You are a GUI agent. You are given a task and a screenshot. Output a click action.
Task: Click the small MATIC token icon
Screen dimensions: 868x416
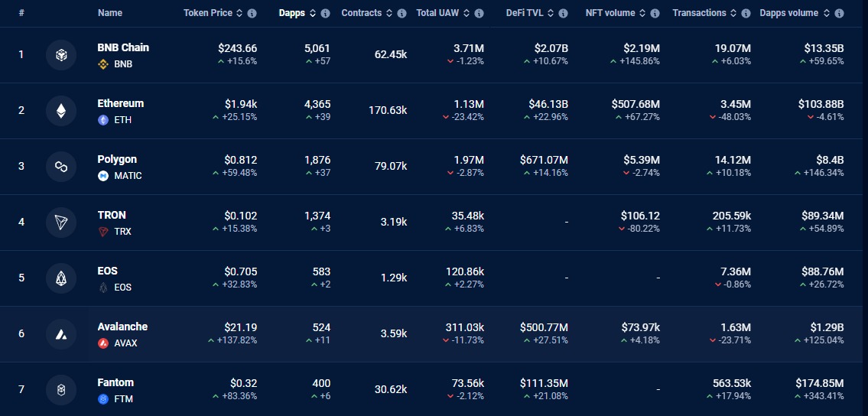[103, 176]
